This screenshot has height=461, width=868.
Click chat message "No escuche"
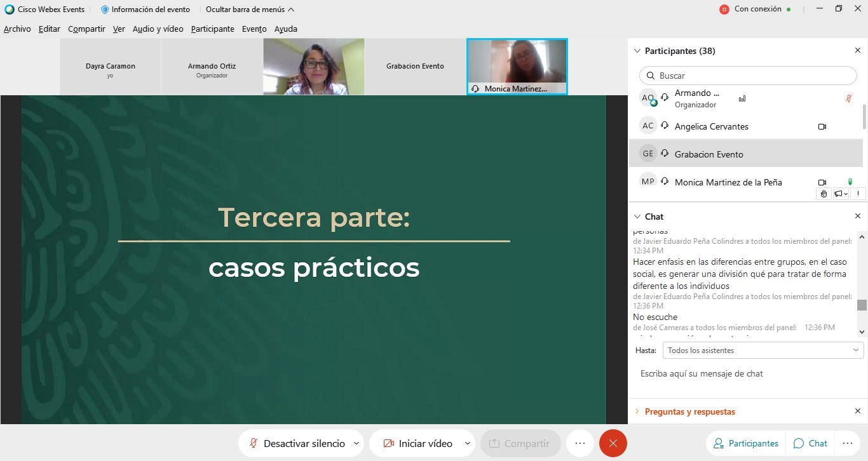click(655, 317)
